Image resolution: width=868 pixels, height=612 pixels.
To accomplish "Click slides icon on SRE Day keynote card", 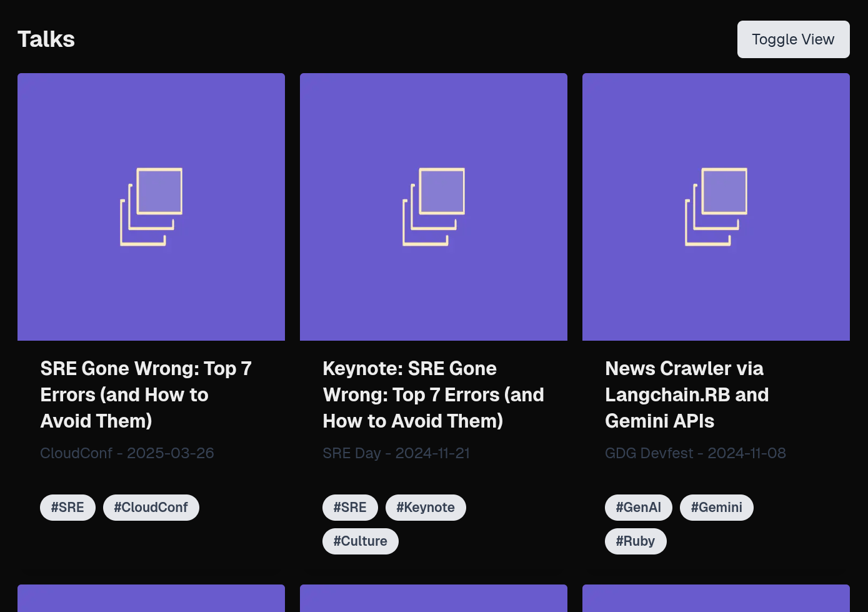I will [x=434, y=207].
